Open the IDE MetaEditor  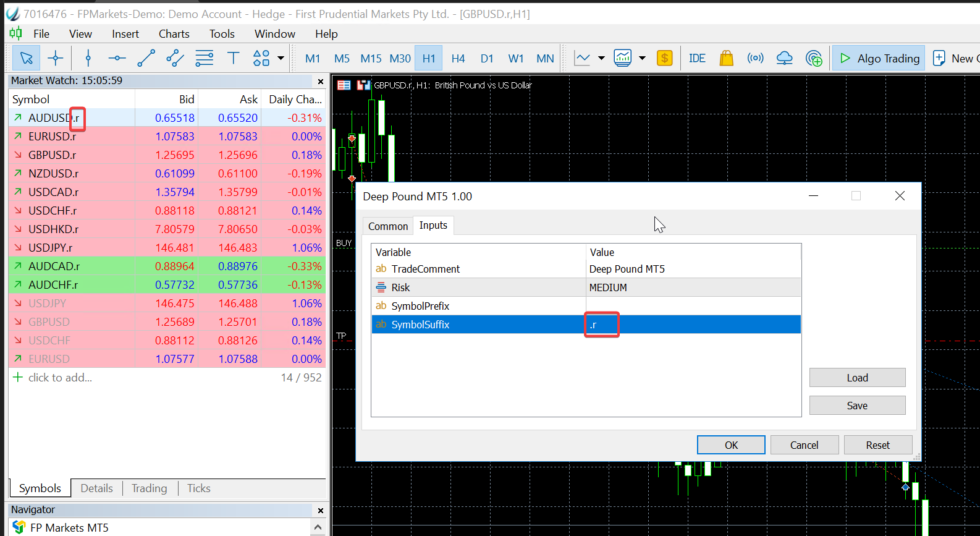tap(697, 58)
